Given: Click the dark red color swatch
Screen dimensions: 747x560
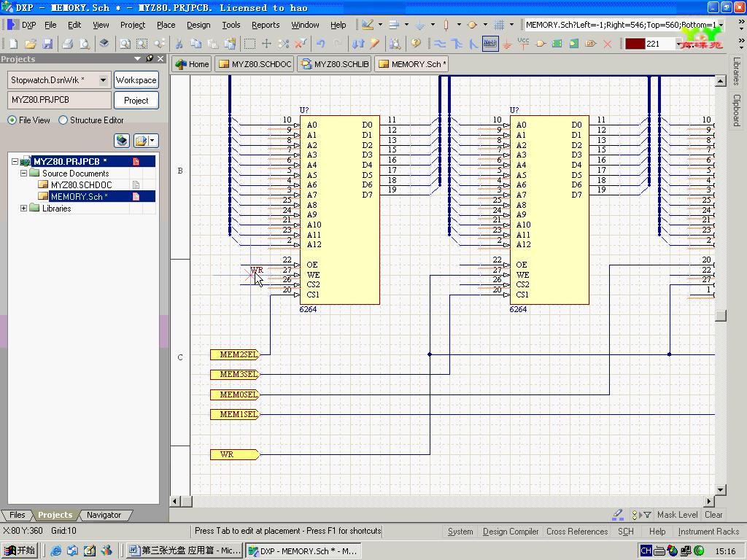Looking at the screenshot, I should [x=635, y=44].
